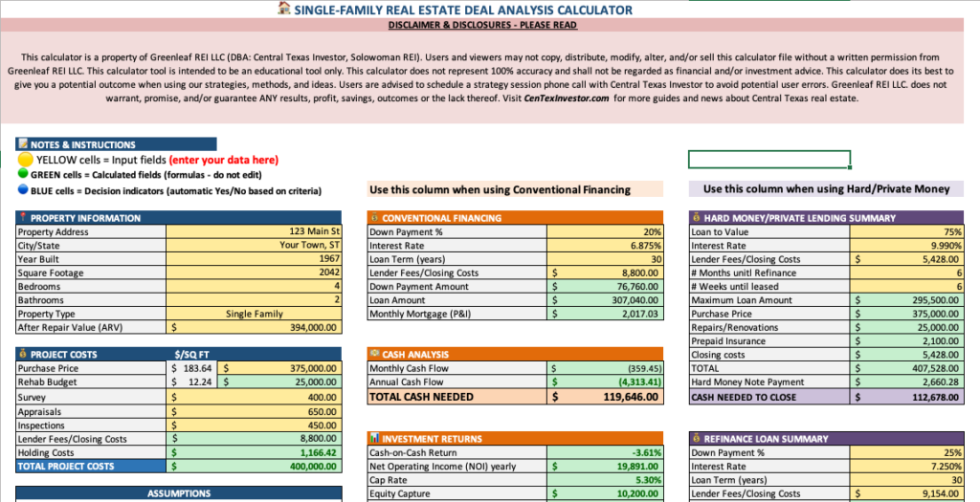This screenshot has width=980, height=502.
Task: Select the Year Built value 1967
Action: point(254,259)
